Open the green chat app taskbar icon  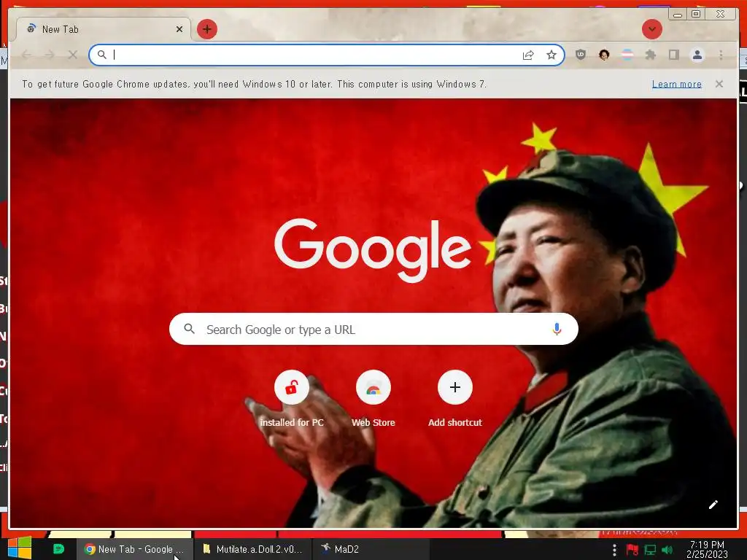(x=58, y=548)
